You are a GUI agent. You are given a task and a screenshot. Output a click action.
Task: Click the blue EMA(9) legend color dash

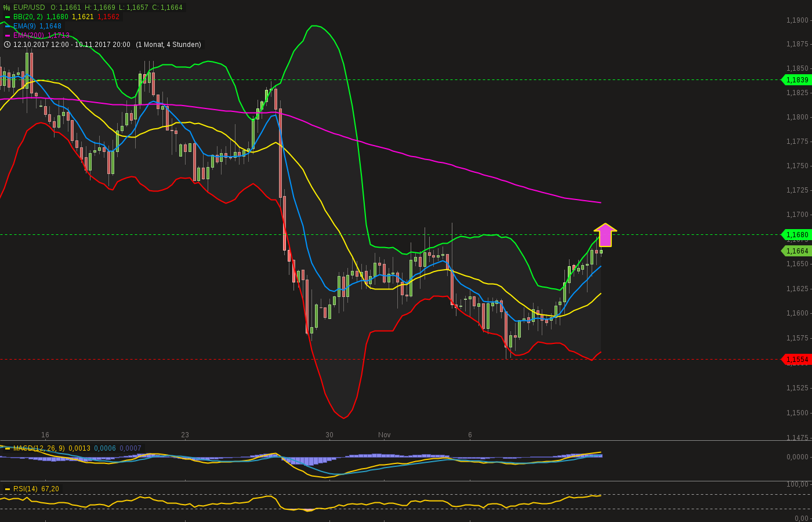(x=8, y=26)
